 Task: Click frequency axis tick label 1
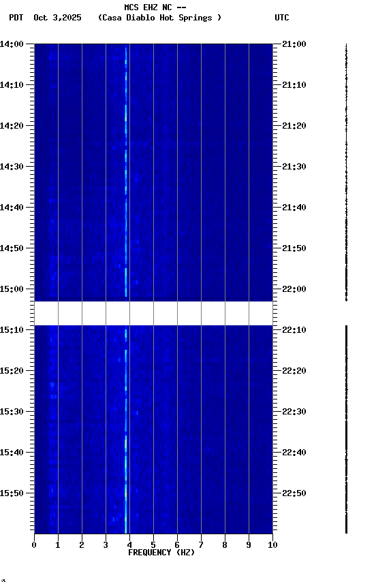(58, 545)
